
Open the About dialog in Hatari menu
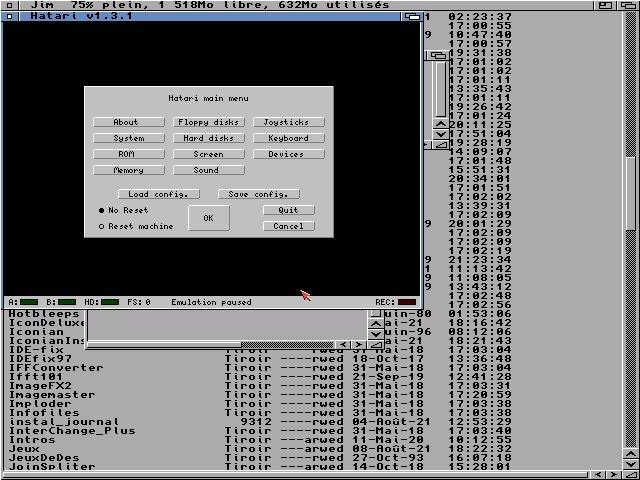click(x=129, y=122)
